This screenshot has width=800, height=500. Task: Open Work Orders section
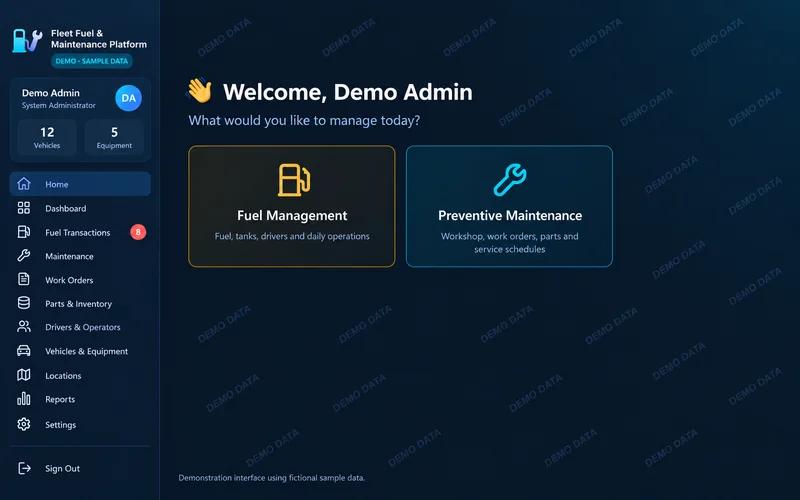point(80,280)
